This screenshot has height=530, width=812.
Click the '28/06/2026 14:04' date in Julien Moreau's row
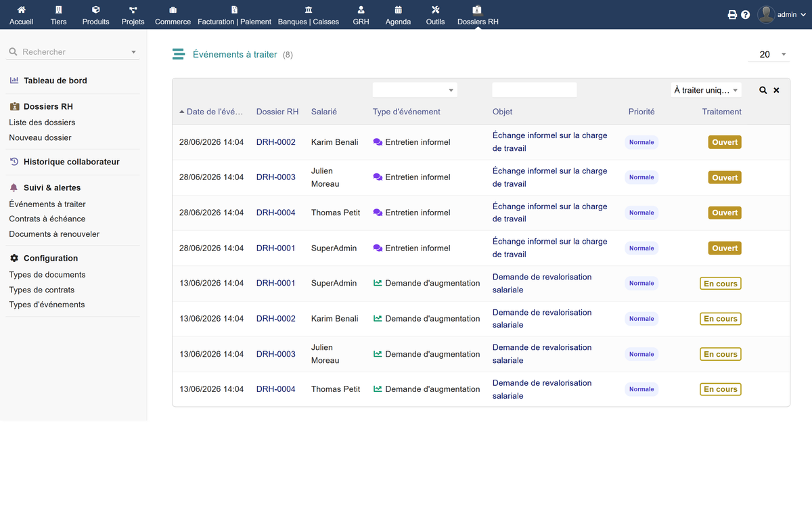point(211,177)
